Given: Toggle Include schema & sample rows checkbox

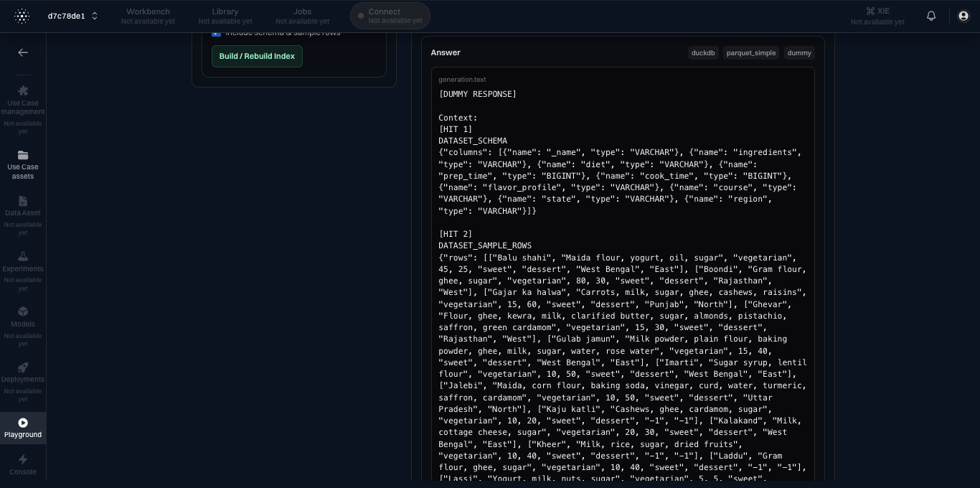Looking at the screenshot, I should click(x=216, y=33).
